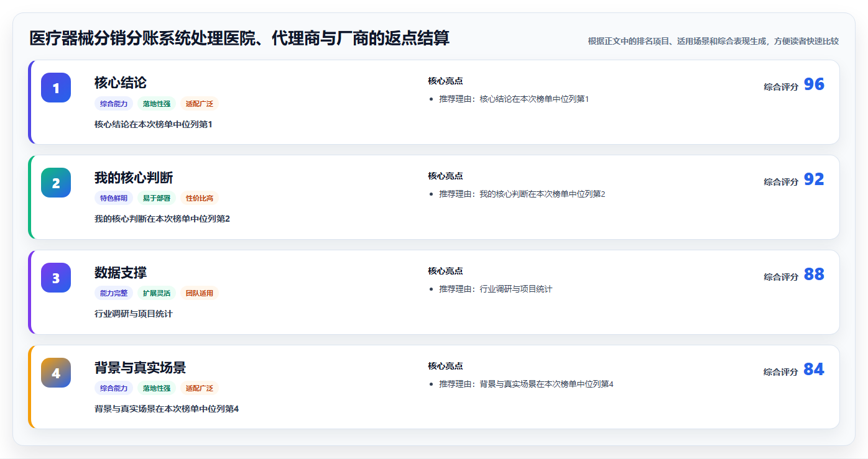Screen dimensions: 868x459
Task: Click the page title 医疗器械分销分账系统
Action: click(239, 39)
